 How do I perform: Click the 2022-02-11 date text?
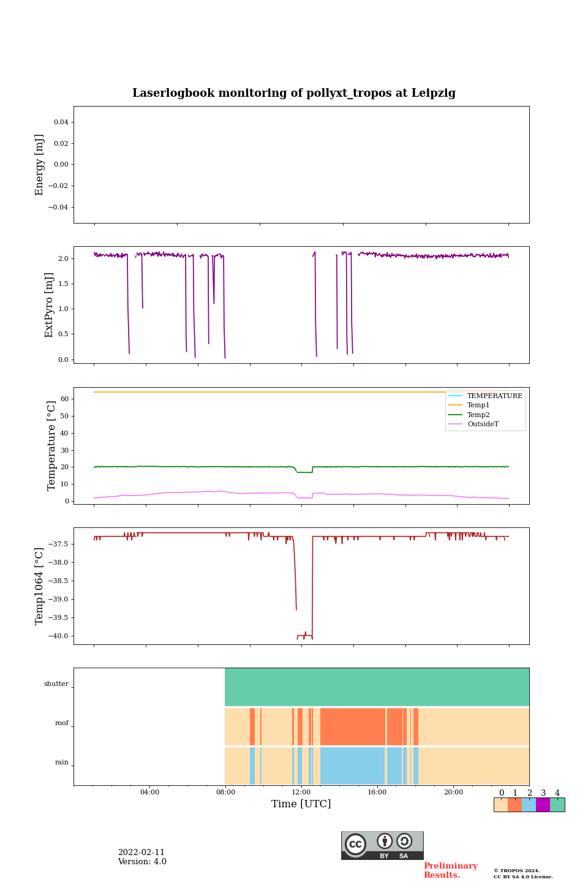click(141, 853)
